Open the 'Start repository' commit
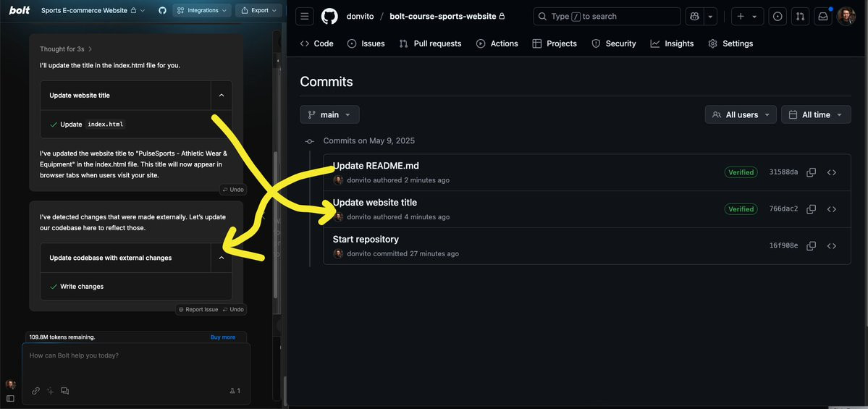Image resolution: width=868 pixels, height=409 pixels. [x=366, y=239]
